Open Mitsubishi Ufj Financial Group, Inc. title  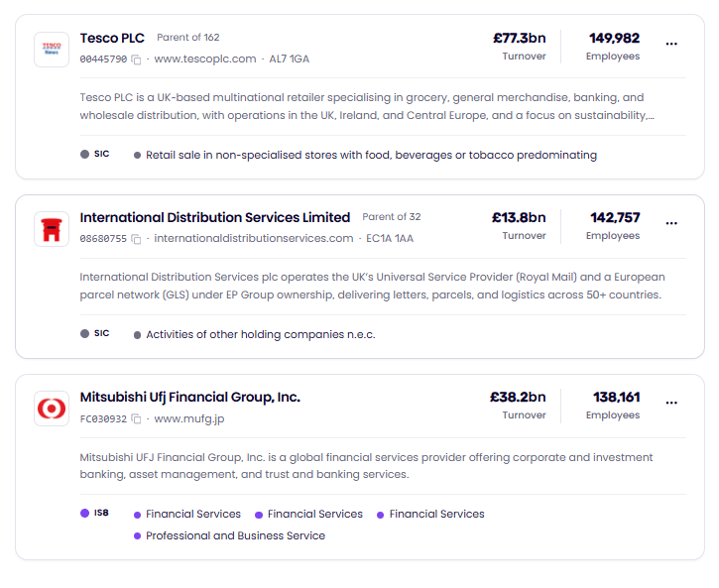point(189,397)
